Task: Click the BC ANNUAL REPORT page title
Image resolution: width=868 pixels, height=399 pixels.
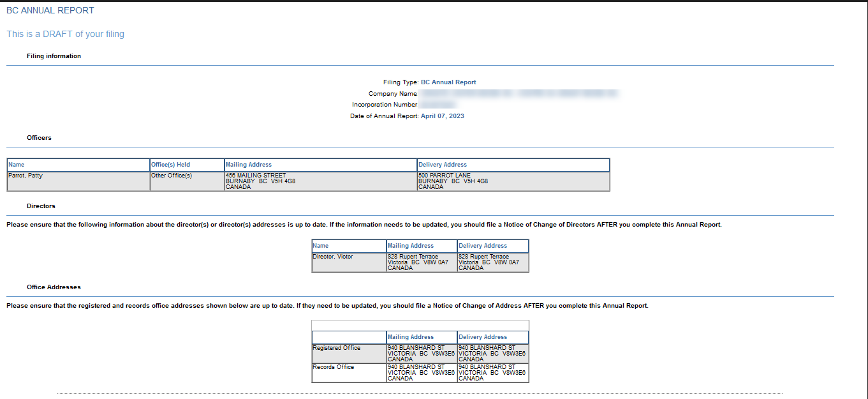Action: tap(50, 11)
